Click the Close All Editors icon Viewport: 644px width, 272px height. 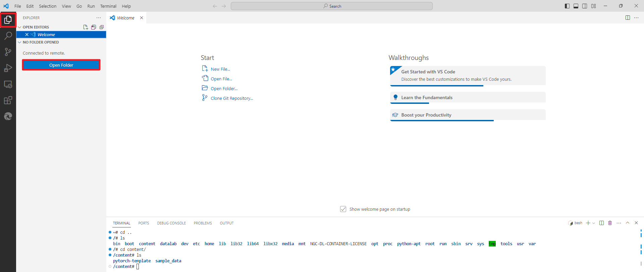tap(102, 27)
